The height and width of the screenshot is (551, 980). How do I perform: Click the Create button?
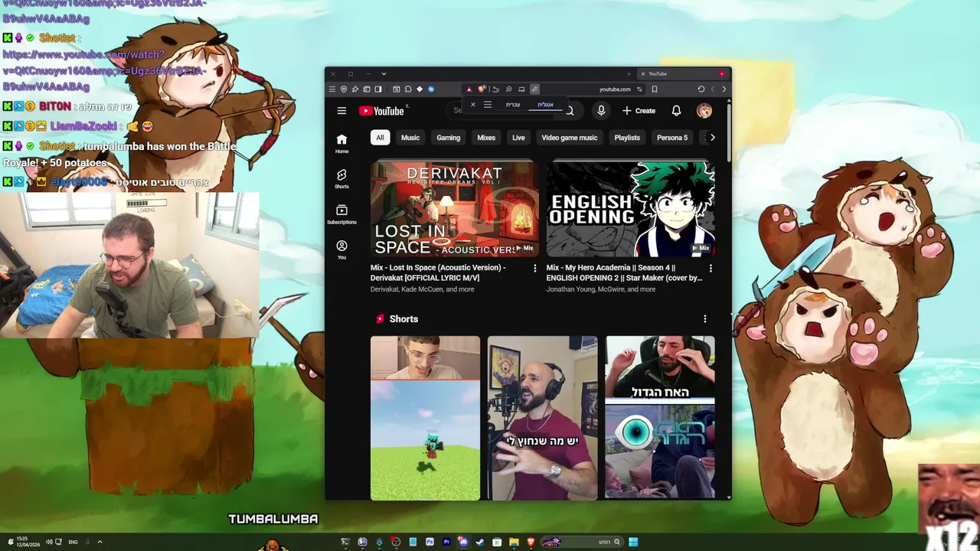639,111
